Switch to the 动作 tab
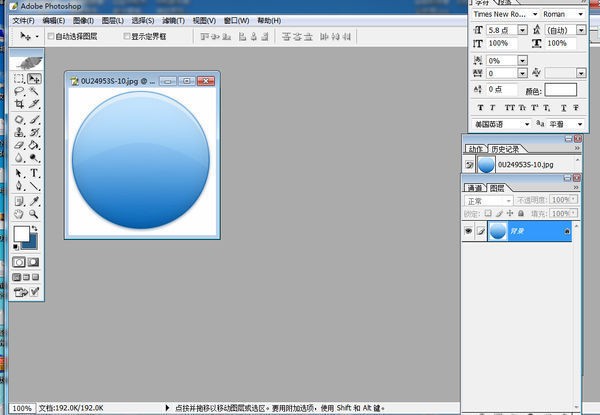 point(473,148)
